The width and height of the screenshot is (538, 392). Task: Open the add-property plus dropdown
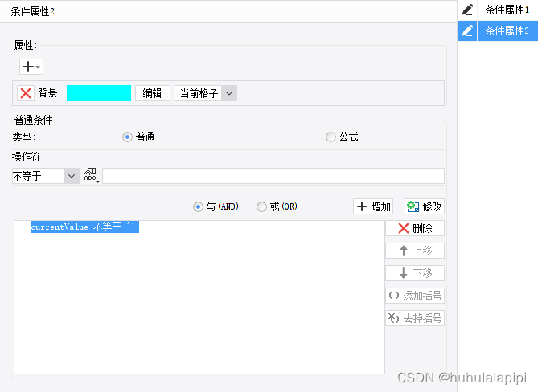click(31, 67)
